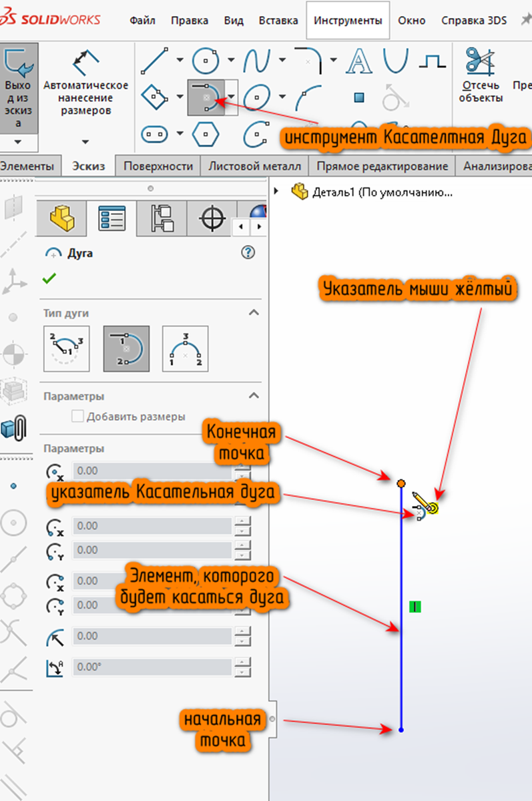Select the Straight Slot tool
Screen dimensions: 532x801
click(x=155, y=134)
